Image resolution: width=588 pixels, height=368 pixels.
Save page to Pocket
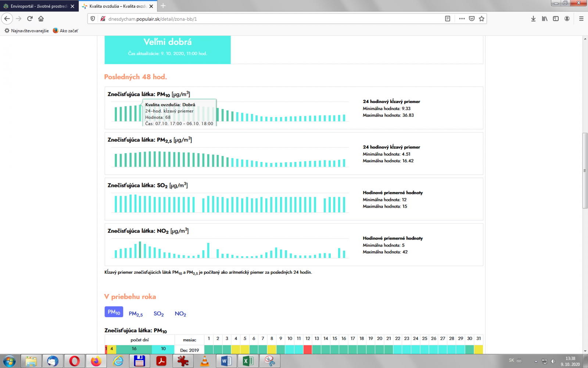point(472,19)
